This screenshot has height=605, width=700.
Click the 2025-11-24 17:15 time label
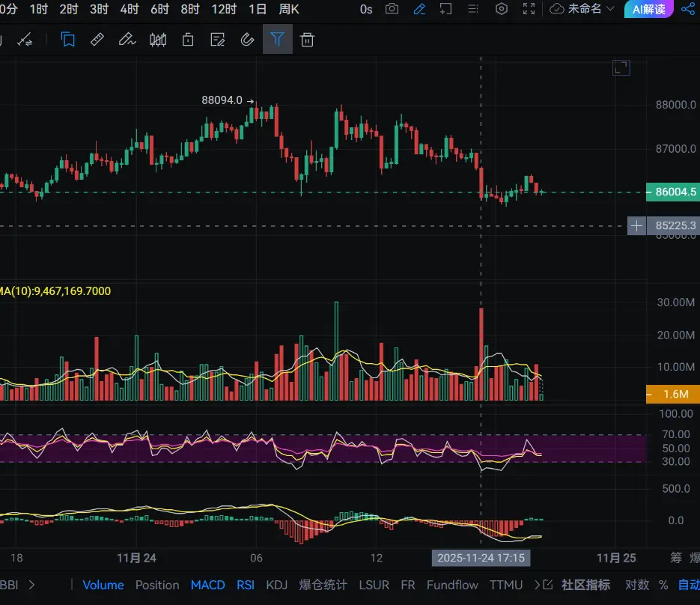[481, 558]
